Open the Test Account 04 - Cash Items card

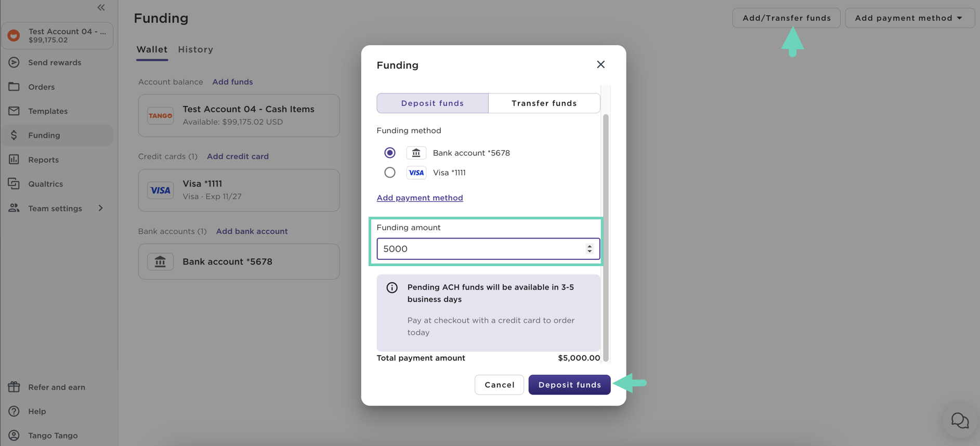click(239, 115)
